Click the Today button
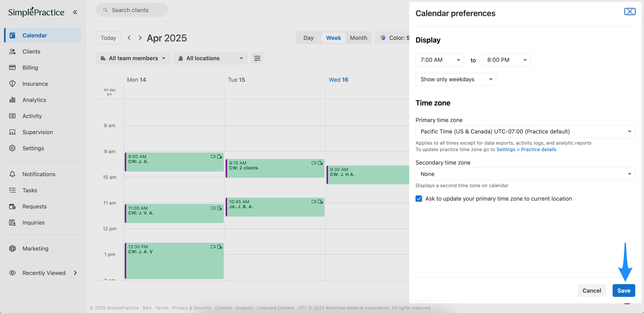 click(x=108, y=38)
